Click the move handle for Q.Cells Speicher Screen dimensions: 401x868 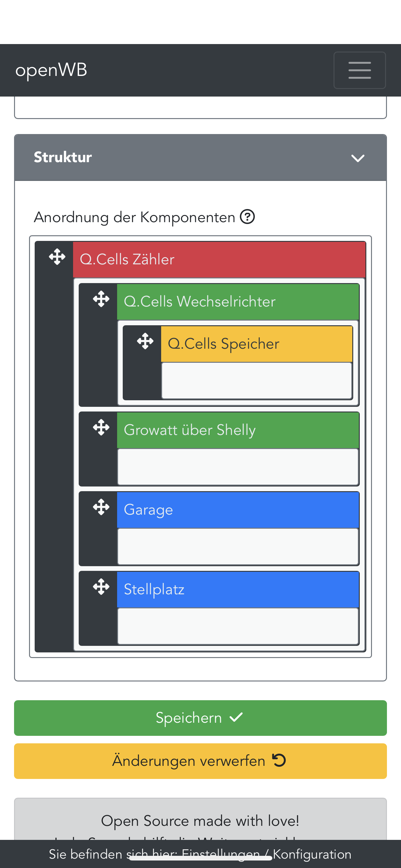[x=145, y=341]
